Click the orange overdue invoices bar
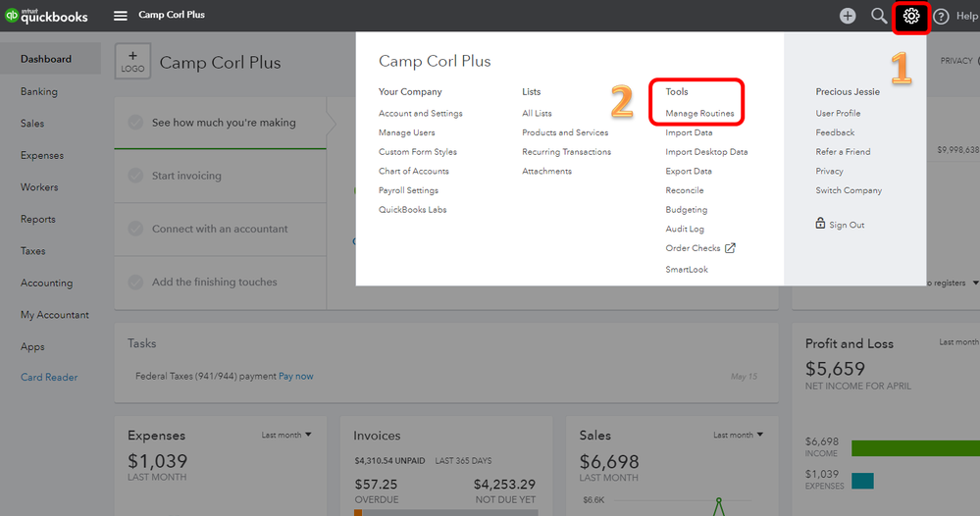This screenshot has height=516, width=980. coord(358,513)
